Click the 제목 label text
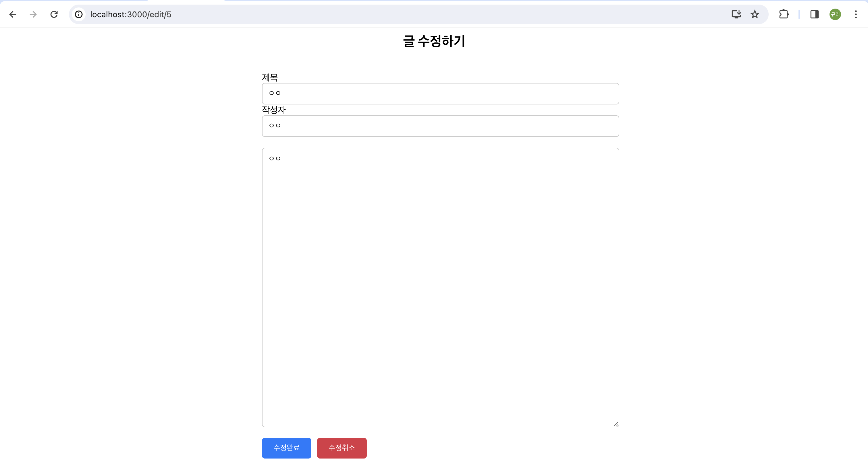This screenshot has height=470, width=868. click(270, 77)
